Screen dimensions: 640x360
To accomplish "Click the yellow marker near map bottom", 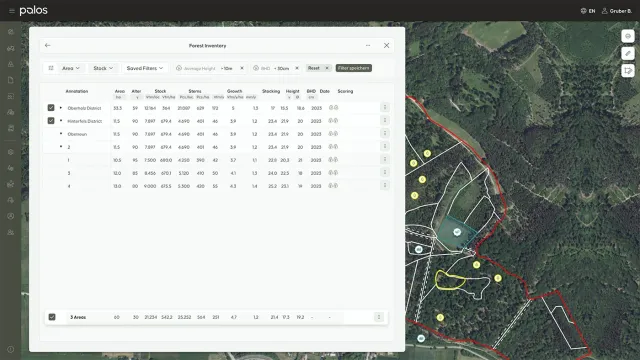I will (x=440, y=317).
